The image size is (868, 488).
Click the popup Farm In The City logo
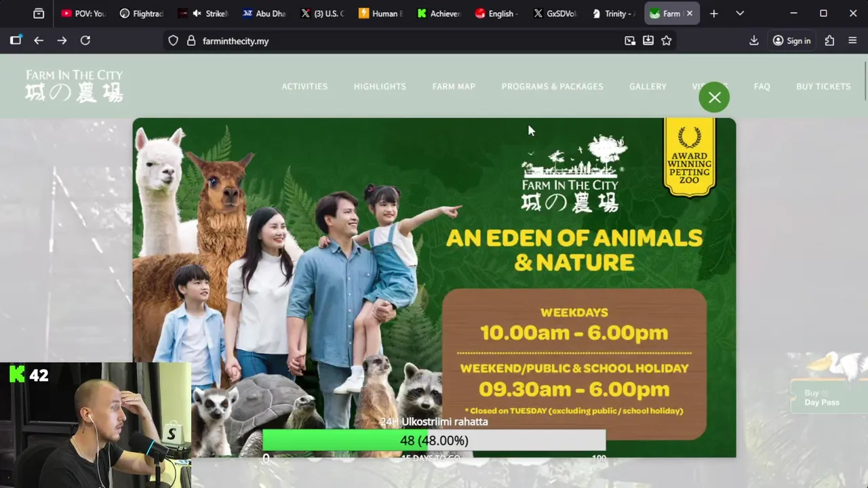[x=570, y=174]
